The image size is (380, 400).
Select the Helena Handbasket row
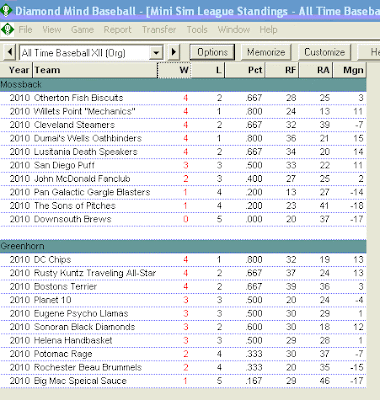coord(183,341)
